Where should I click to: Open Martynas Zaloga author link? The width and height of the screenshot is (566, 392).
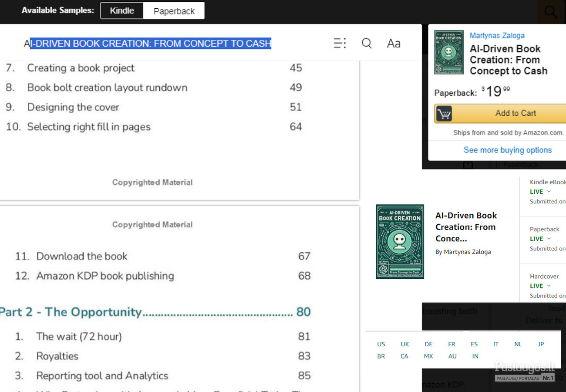[497, 35]
